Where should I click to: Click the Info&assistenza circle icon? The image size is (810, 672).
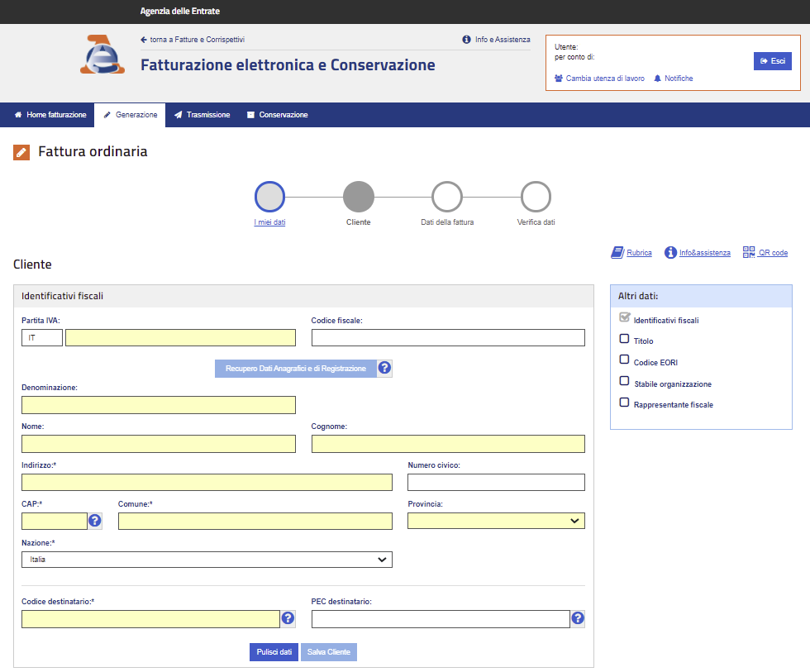click(x=670, y=253)
